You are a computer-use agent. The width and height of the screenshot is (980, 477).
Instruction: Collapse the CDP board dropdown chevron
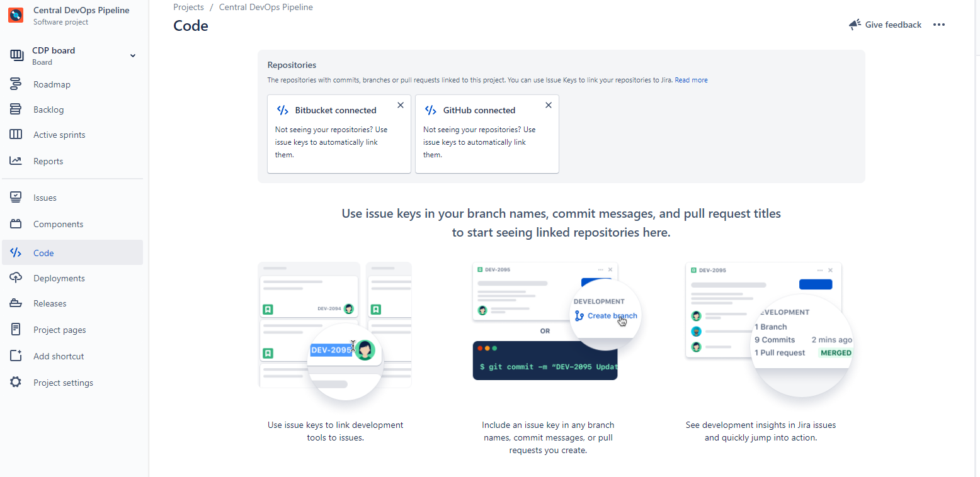[132, 55]
